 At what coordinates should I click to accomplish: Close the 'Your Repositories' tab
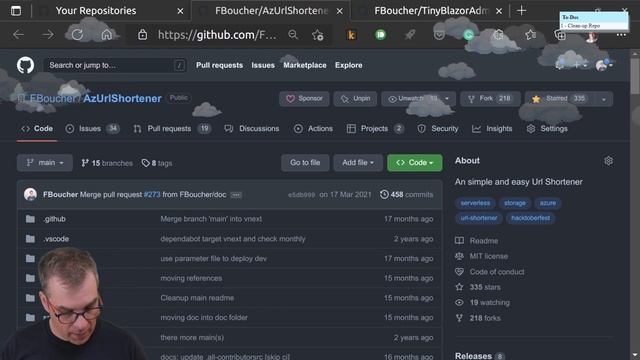tap(180, 11)
